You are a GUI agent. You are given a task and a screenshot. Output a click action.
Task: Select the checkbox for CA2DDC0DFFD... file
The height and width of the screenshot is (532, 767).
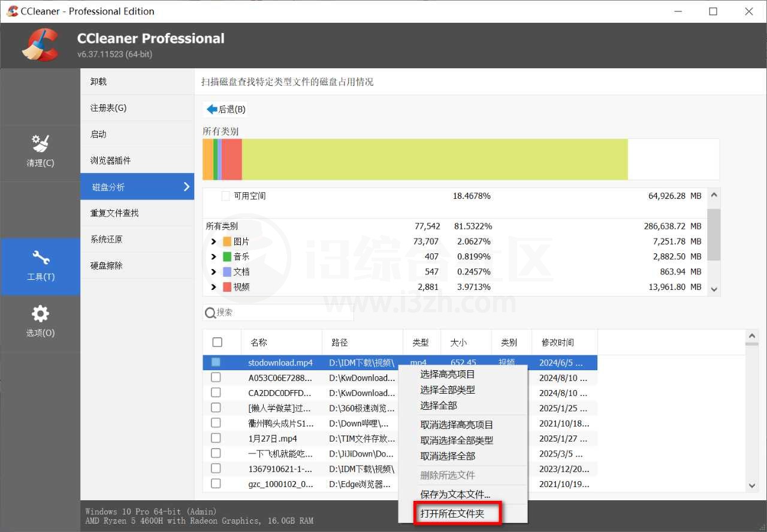[x=216, y=392]
